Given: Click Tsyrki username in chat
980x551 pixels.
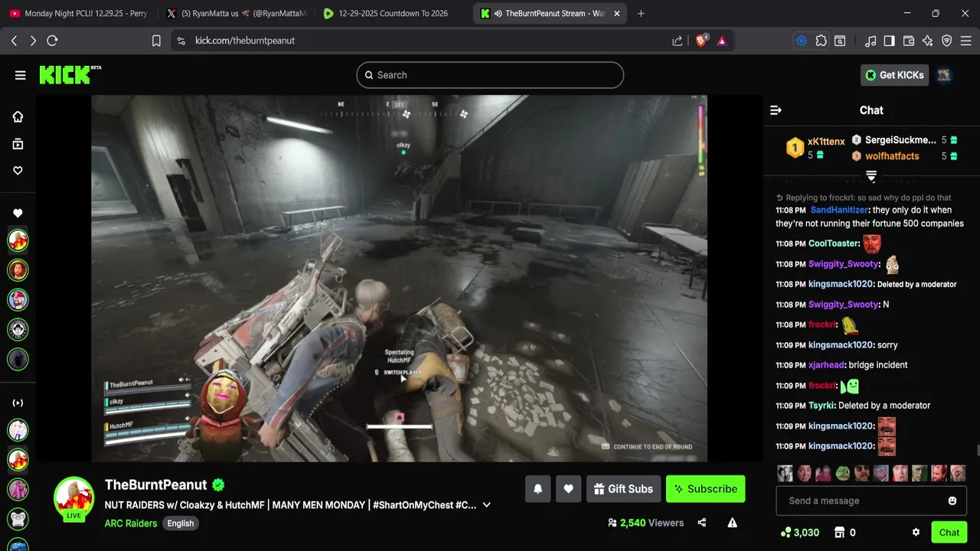Looking at the screenshot, I should 820,406.
